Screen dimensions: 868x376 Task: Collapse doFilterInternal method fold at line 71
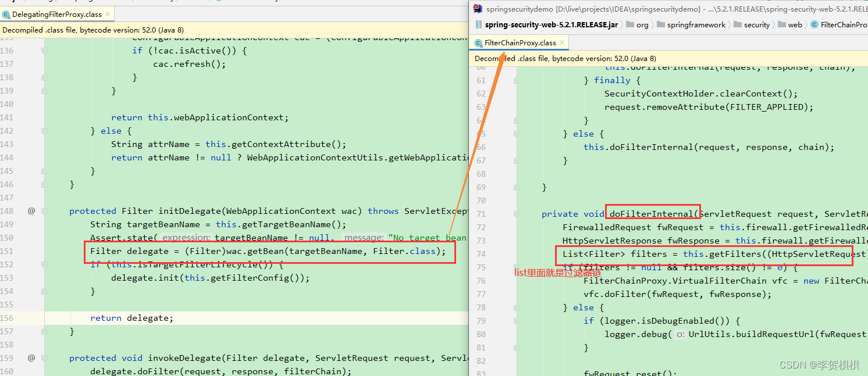[517, 214]
